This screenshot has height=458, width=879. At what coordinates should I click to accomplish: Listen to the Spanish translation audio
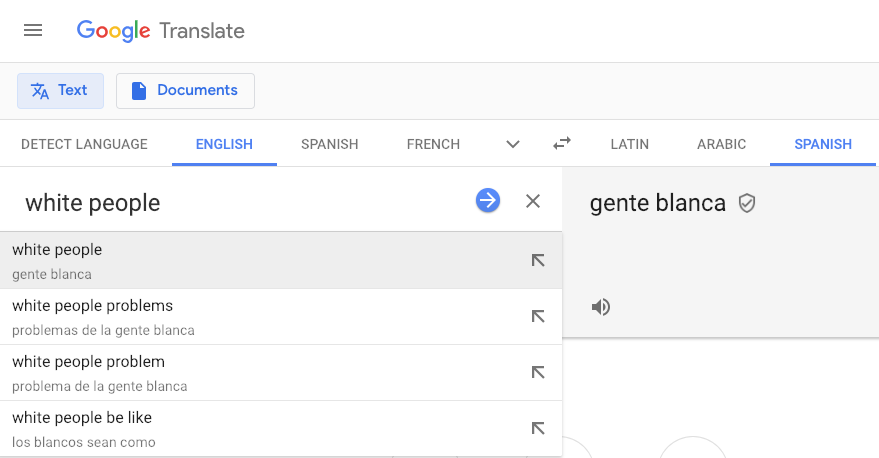pyautogui.click(x=601, y=307)
